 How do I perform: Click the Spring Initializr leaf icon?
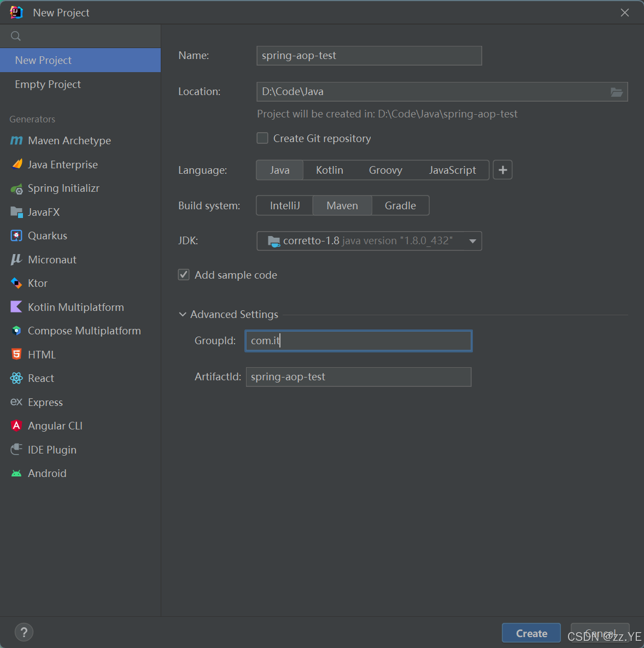16,189
